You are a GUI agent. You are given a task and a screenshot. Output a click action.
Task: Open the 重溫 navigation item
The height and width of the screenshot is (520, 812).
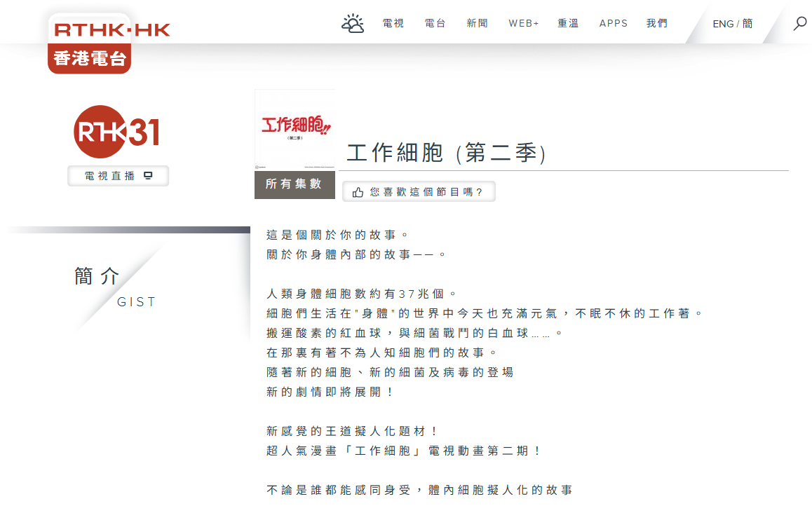569,24
